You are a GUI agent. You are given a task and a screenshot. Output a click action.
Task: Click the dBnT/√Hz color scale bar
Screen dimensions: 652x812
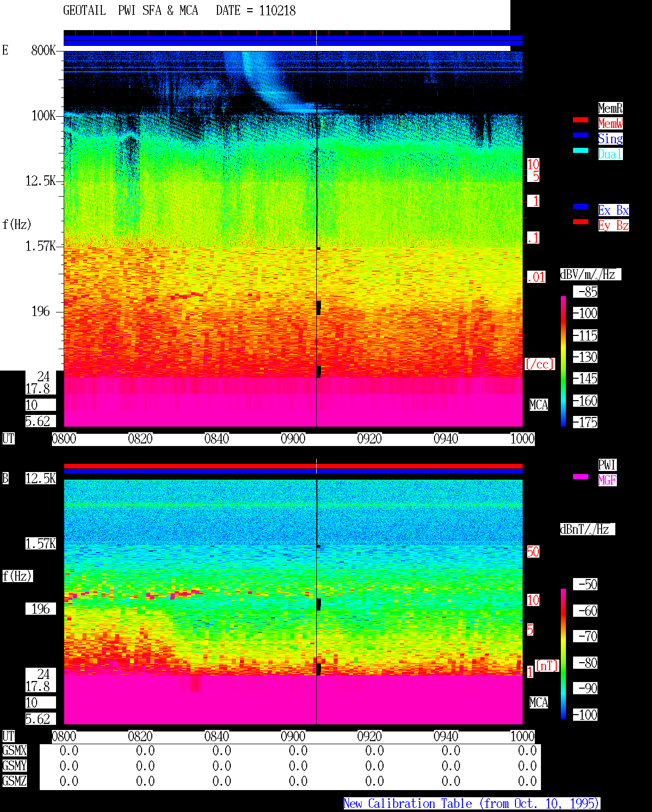point(563,654)
